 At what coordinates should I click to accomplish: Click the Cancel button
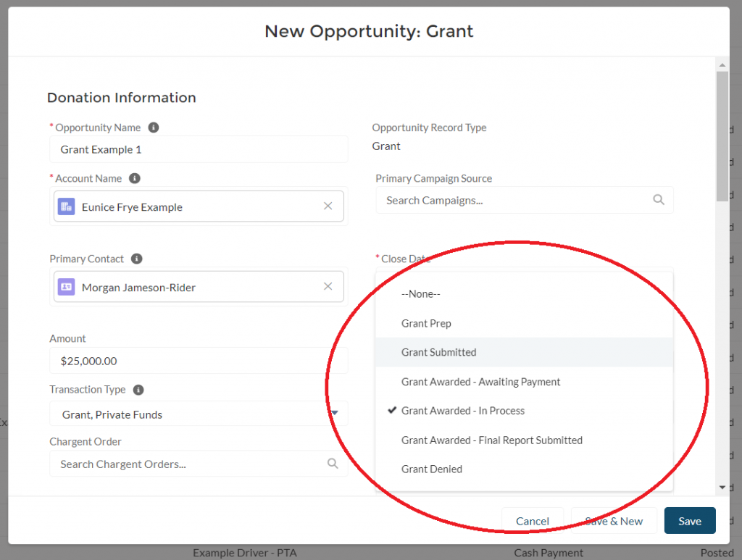click(532, 521)
